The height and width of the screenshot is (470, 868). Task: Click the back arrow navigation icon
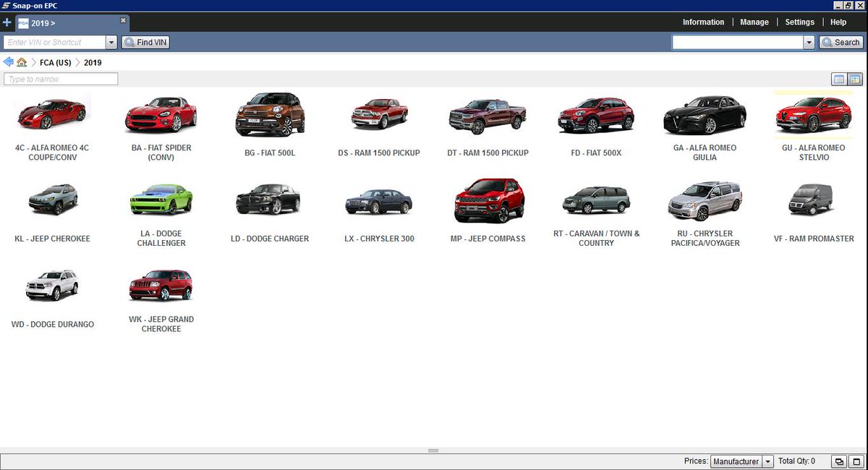coord(9,62)
